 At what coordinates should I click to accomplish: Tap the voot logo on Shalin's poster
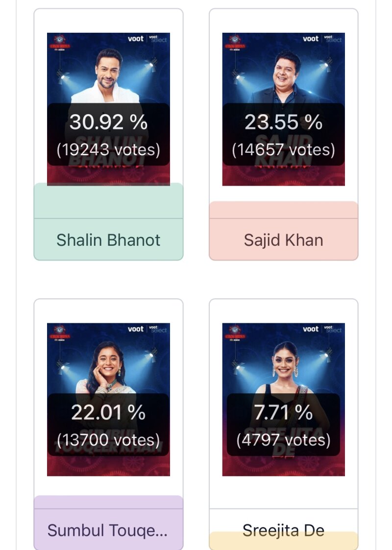coord(135,39)
